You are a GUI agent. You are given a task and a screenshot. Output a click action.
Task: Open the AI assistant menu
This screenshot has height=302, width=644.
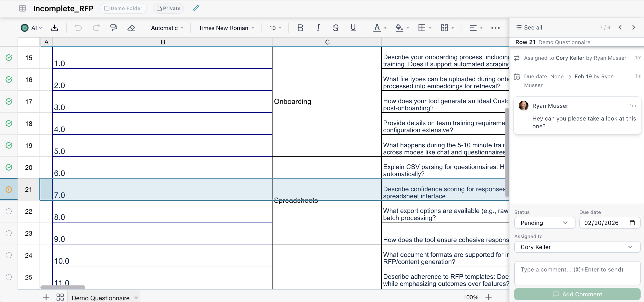point(31,28)
